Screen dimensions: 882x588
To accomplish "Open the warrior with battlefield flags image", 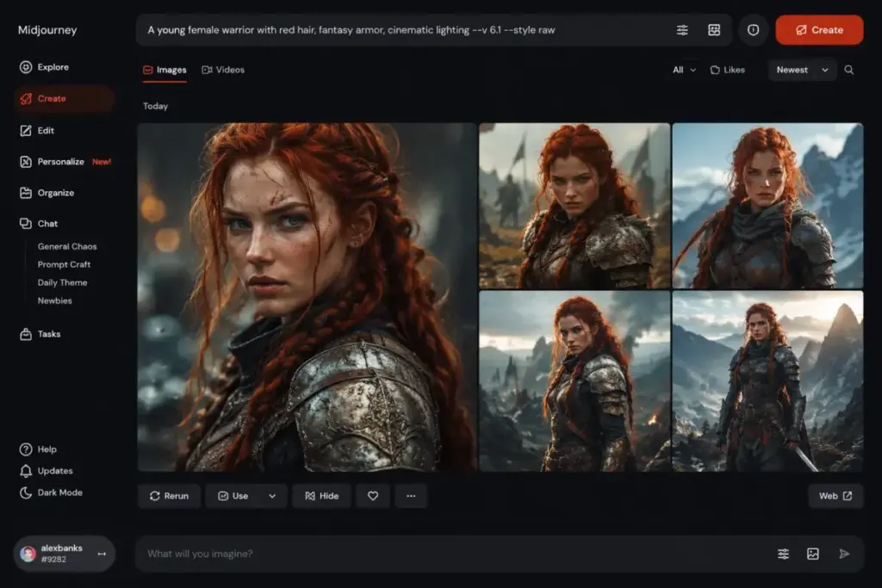I will coord(575,206).
